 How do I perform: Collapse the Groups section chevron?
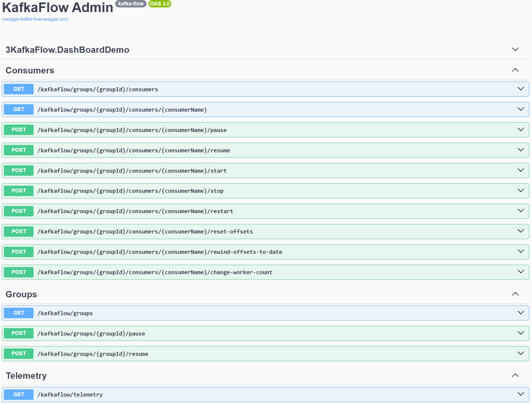(515, 294)
